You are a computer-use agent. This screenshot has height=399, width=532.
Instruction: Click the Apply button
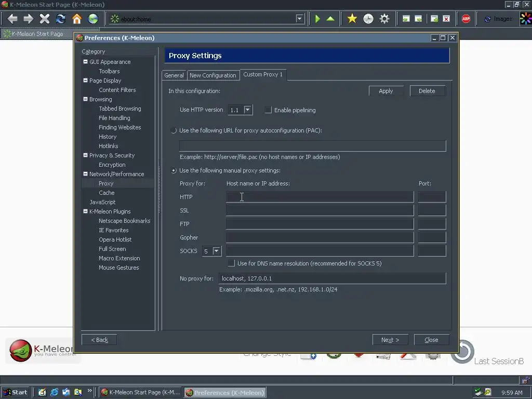coord(386,91)
